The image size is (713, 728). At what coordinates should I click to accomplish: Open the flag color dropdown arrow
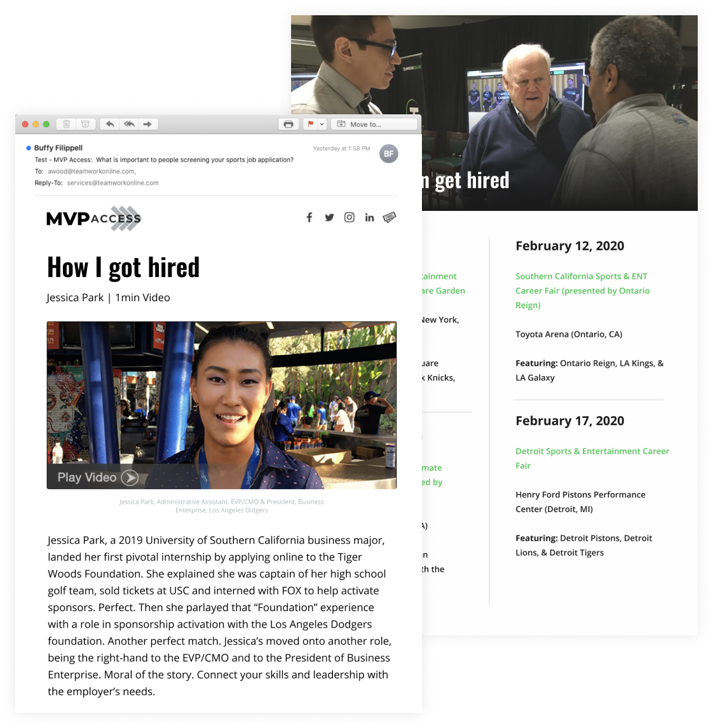tap(322, 124)
